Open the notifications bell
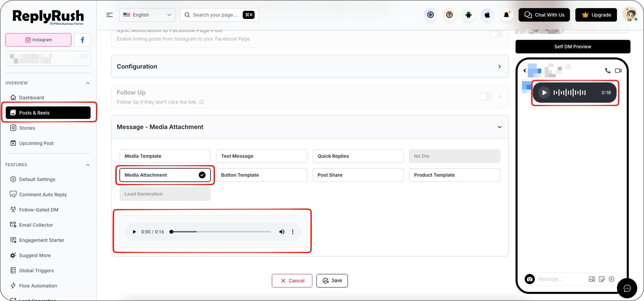 (506, 15)
